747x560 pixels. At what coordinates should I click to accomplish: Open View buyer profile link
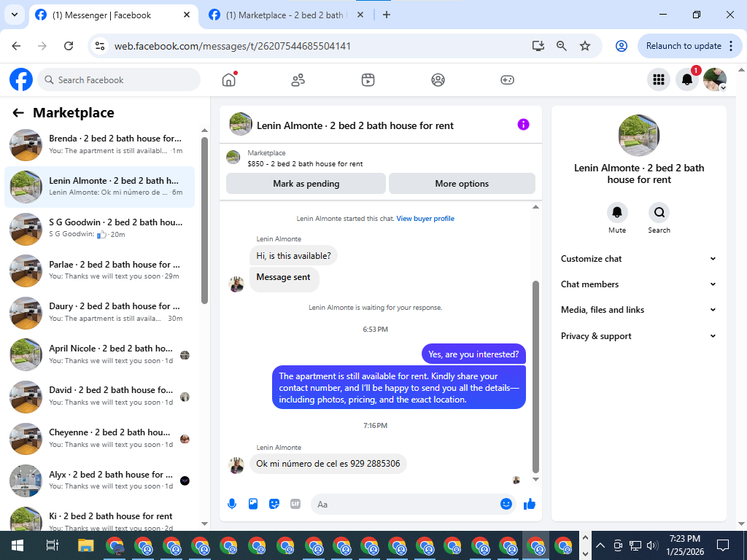tap(425, 219)
